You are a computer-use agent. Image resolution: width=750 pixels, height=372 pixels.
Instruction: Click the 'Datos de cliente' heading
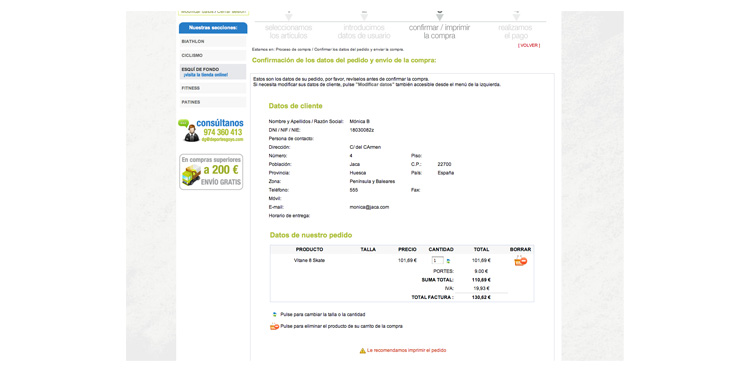pos(296,106)
